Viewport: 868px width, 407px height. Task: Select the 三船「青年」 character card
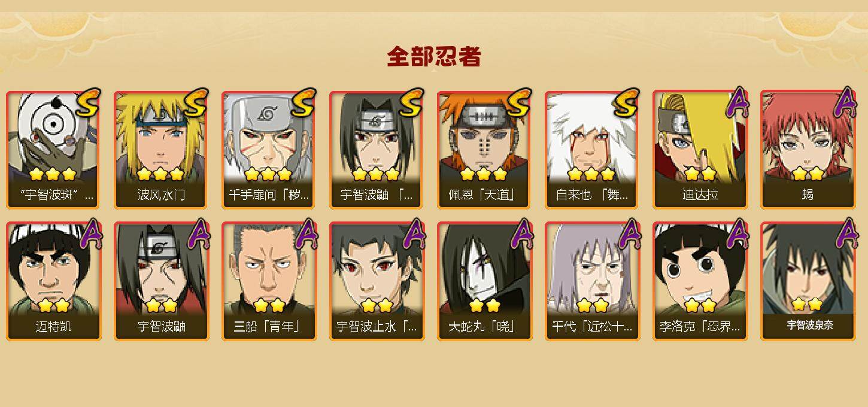coord(269,281)
